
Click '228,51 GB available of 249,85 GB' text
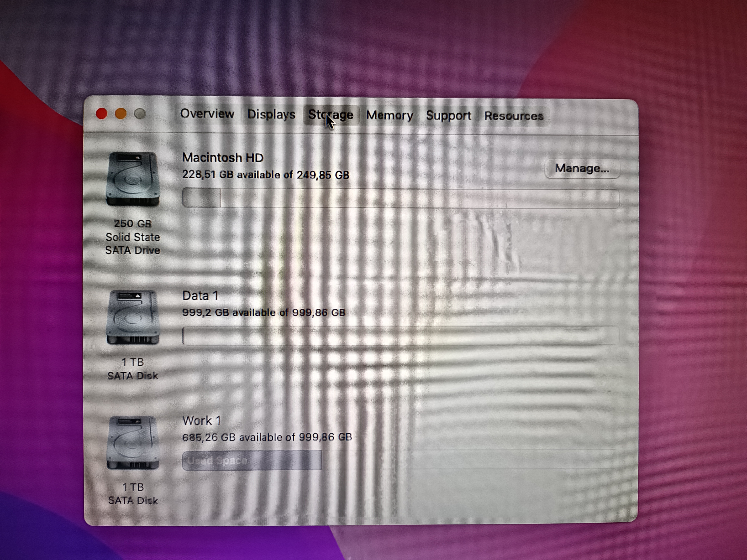[x=266, y=175]
